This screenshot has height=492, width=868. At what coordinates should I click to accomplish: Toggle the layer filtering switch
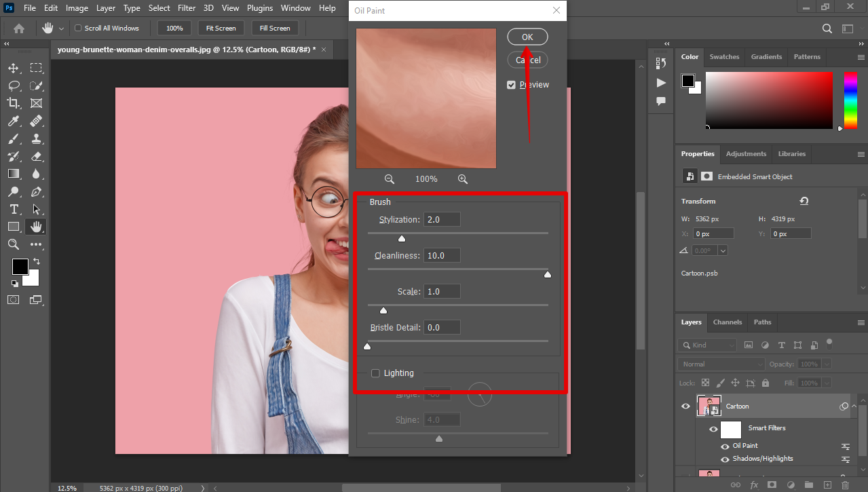(x=829, y=343)
